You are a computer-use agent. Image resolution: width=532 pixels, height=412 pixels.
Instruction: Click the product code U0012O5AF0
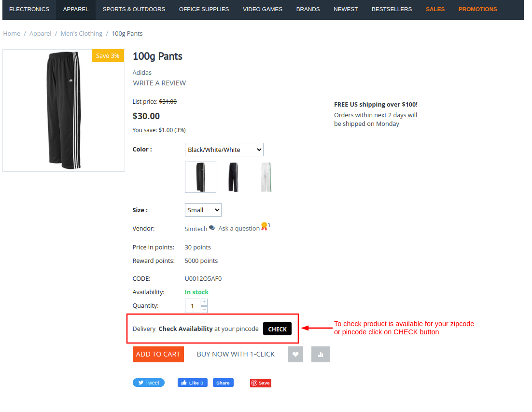[203, 279]
